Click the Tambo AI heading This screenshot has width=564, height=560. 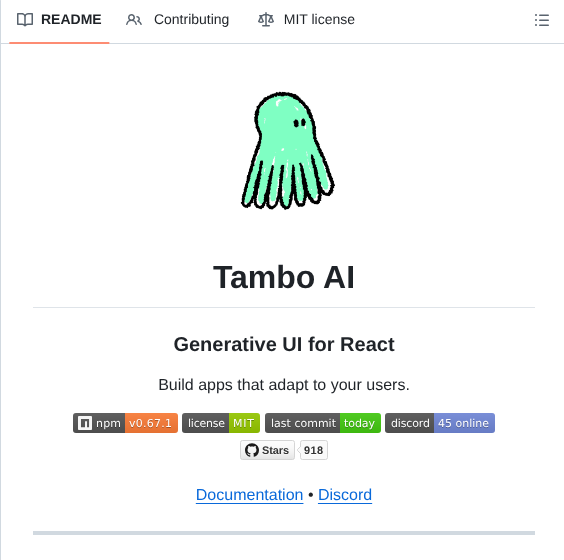tap(284, 277)
